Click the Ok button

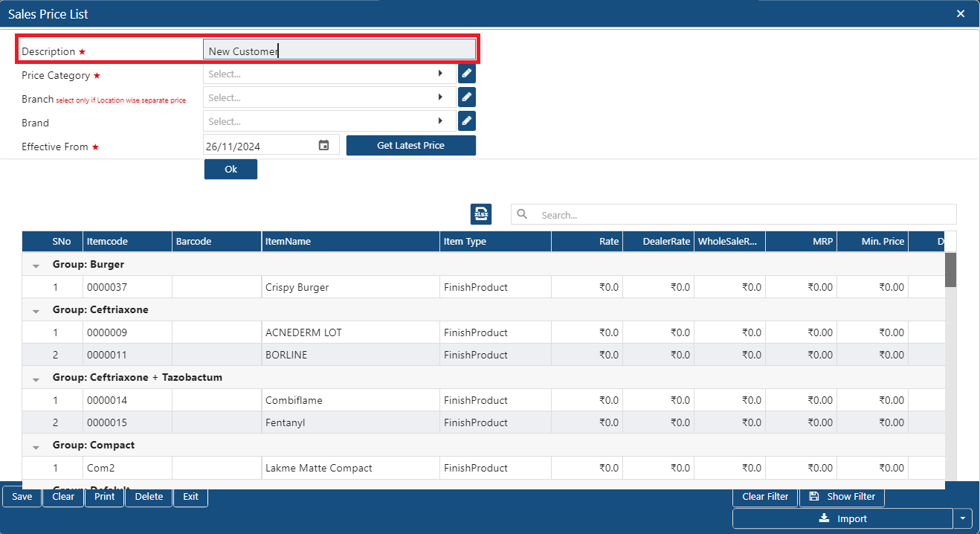tap(231, 169)
